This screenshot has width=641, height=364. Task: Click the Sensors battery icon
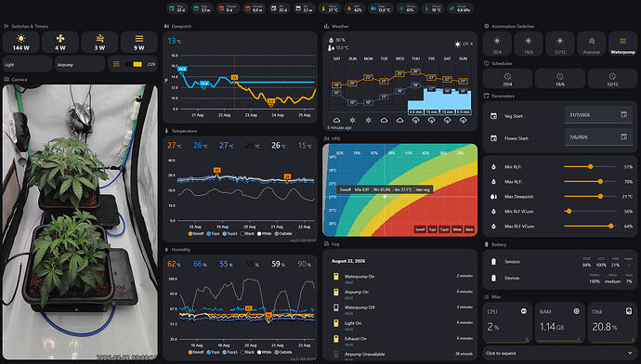pos(493,262)
